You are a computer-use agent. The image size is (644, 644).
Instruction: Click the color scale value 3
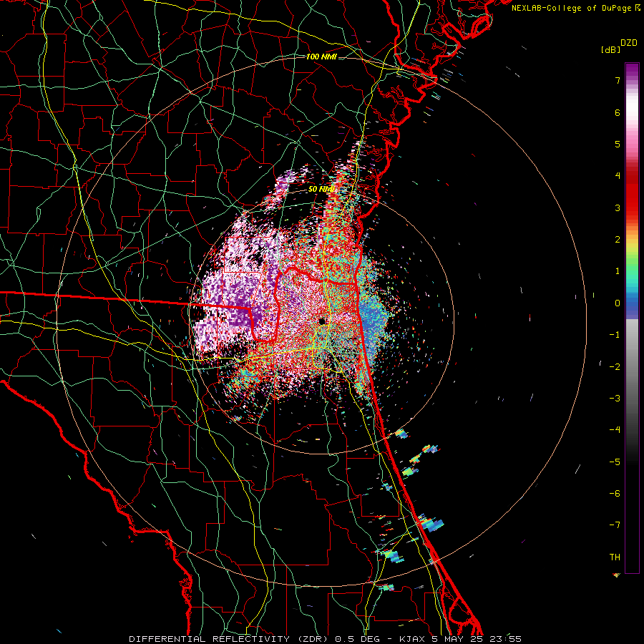[618, 208]
